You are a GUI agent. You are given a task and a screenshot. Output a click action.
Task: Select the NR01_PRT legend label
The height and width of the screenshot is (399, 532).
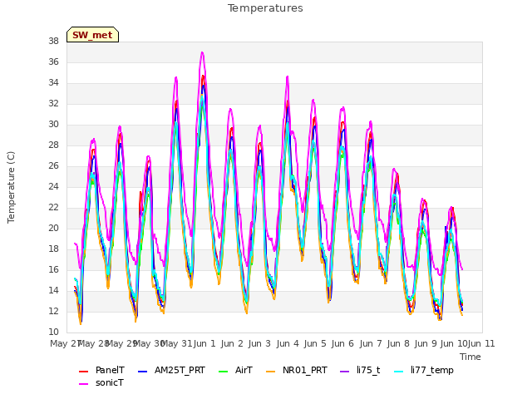305,370
